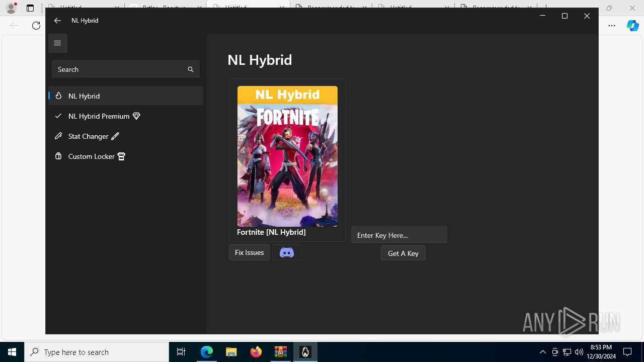Open Edge tab actions menu icon

point(30,8)
